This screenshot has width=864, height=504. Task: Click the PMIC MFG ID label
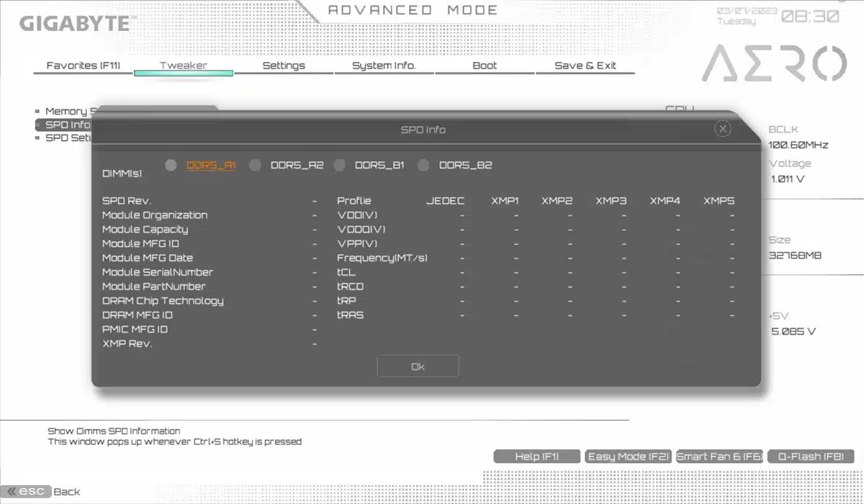point(135,329)
